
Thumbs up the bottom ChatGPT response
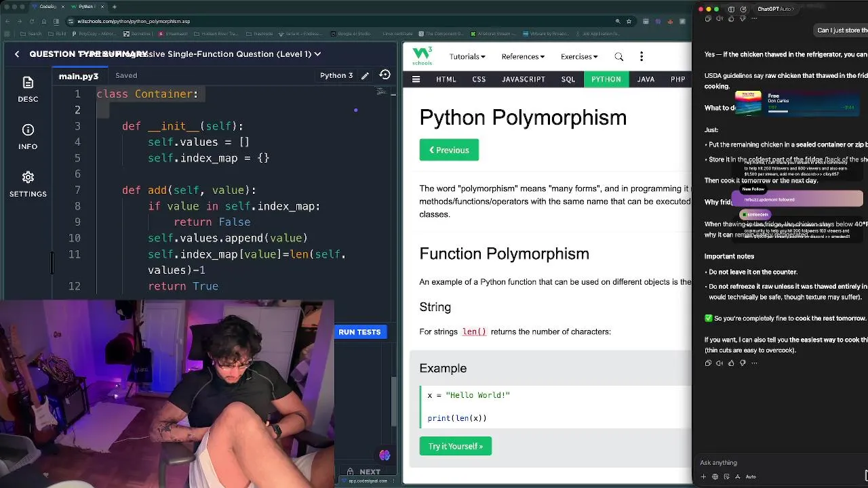pos(731,363)
